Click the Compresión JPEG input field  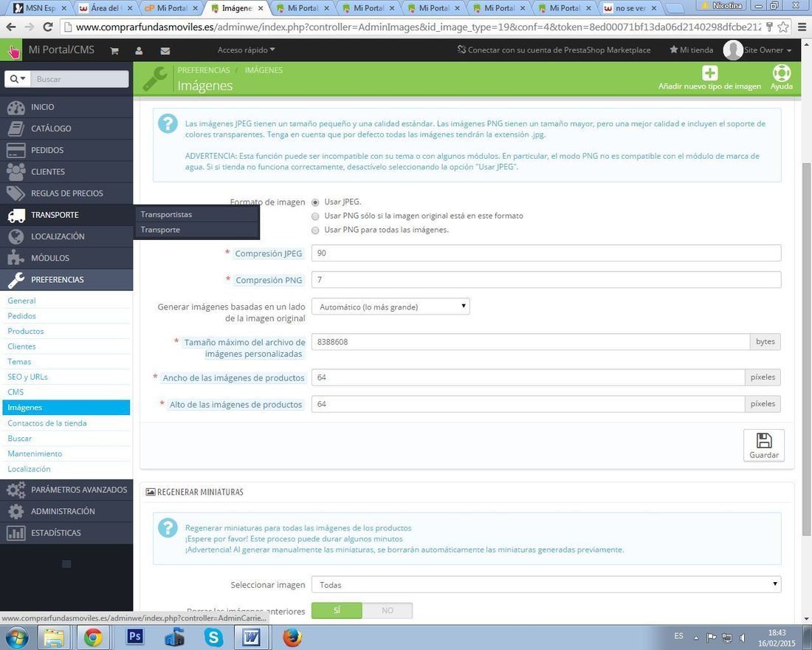pyautogui.click(x=546, y=253)
